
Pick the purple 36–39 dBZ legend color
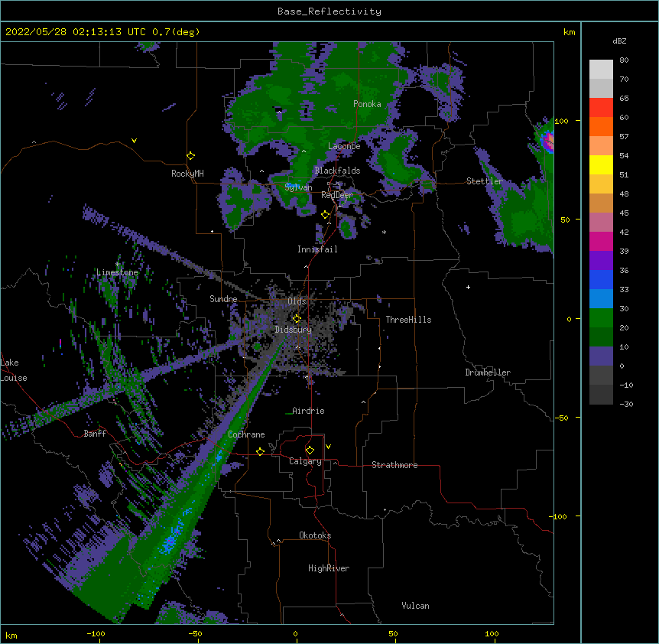pyautogui.click(x=601, y=261)
